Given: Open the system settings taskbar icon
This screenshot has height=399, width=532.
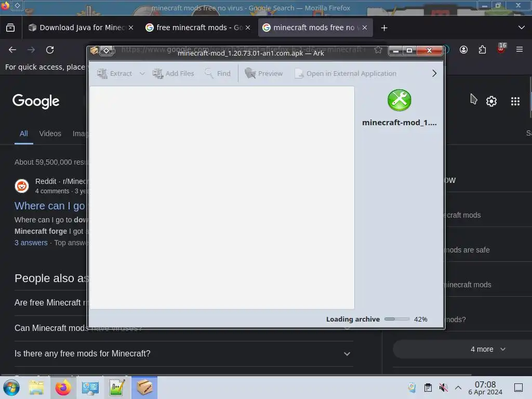Looking at the screenshot, I should coord(90,388).
